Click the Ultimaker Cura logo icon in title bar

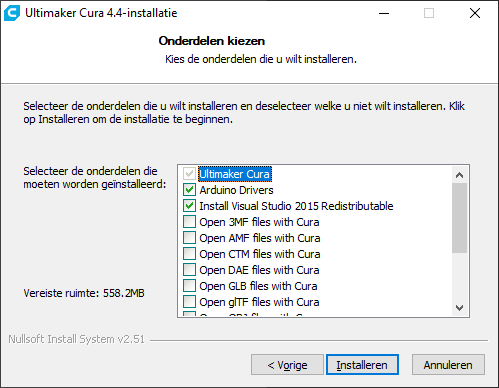(x=12, y=13)
